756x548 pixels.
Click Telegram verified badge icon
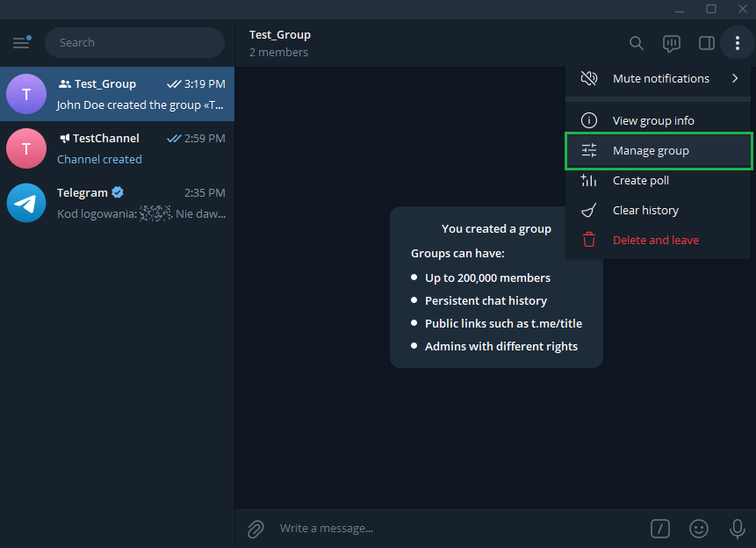click(118, 192)
